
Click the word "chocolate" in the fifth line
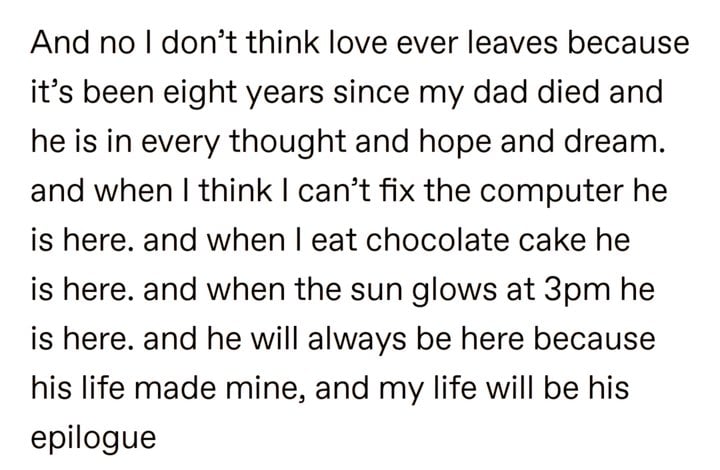point(438,241)
